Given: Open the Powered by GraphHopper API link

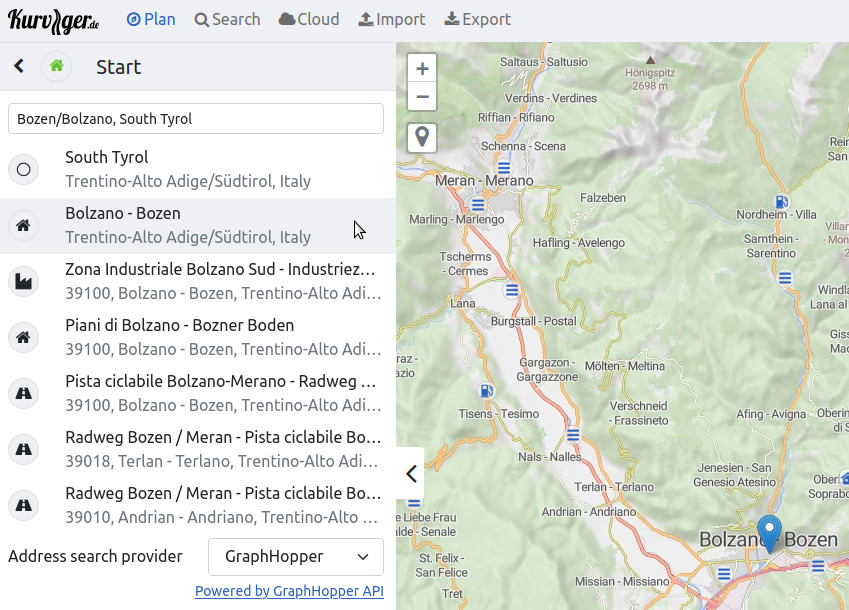Looking at the screenshot, I should 289,591.
